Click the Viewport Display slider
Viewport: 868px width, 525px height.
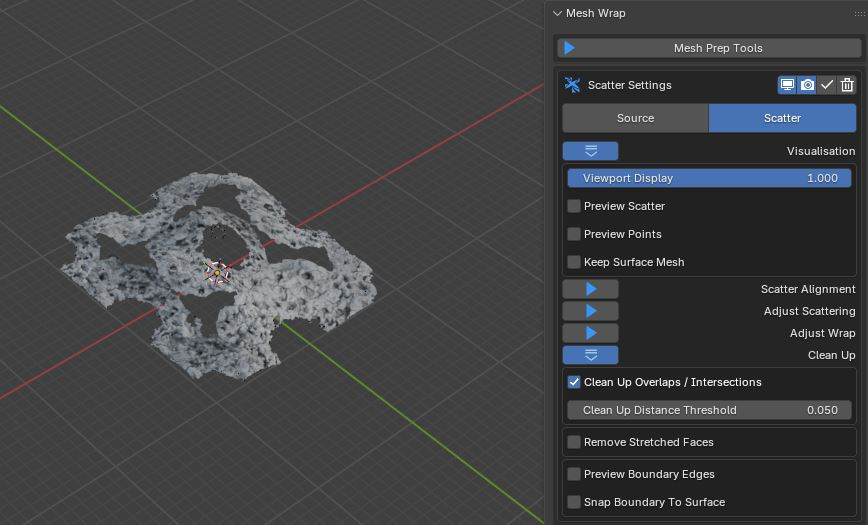click(709, 178)
